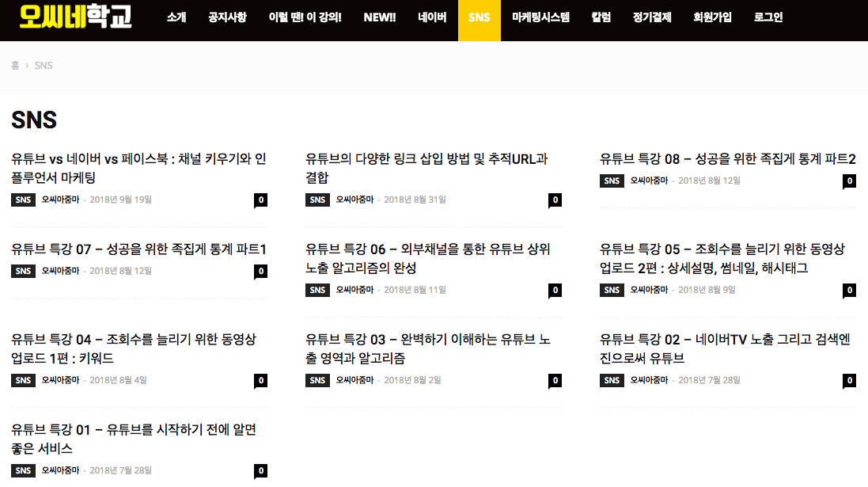Click date 2018년 9월 19일

pos(121,200)
